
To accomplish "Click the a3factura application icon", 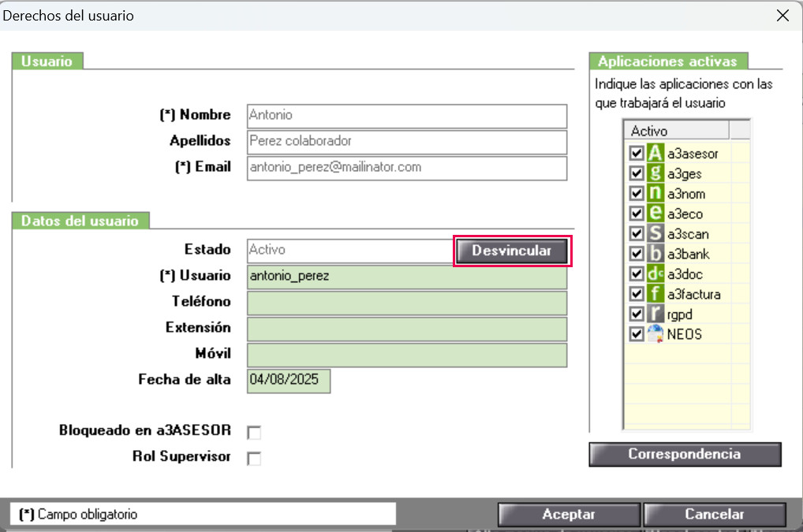I will point(655,293).
